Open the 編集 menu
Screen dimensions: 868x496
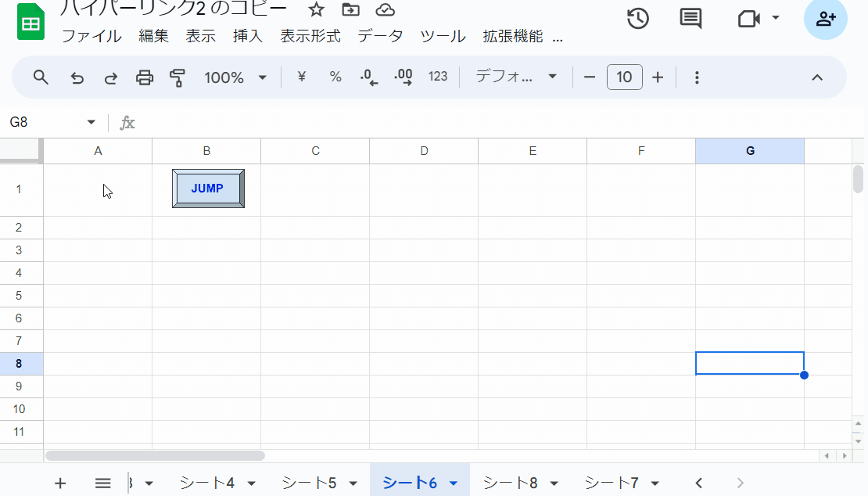[x=153, y=37]
